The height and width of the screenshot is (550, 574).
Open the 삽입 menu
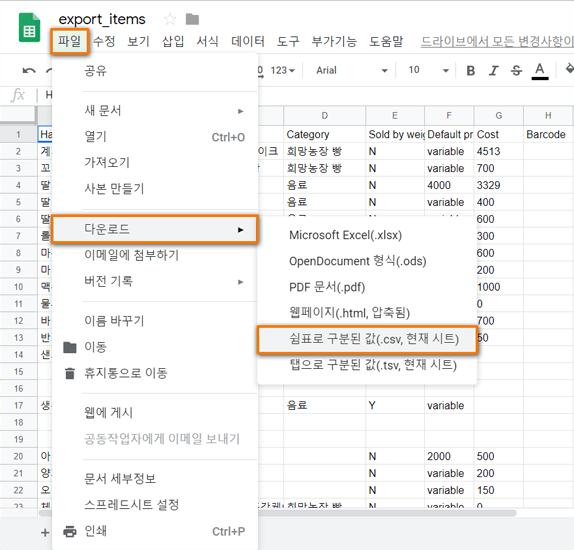pyautogui.click(x=173, y=41)
